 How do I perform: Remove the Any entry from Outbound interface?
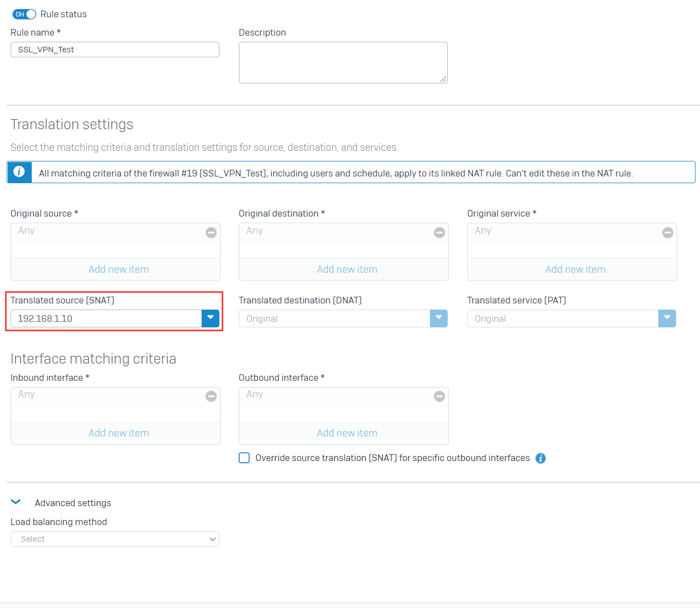[439, 396]
